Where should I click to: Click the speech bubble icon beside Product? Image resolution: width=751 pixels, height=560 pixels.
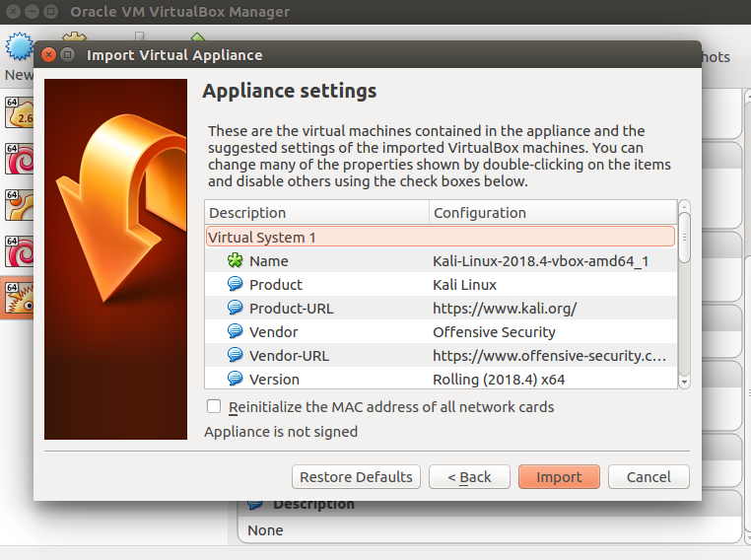pyautogui.click(x=235, y=284)
